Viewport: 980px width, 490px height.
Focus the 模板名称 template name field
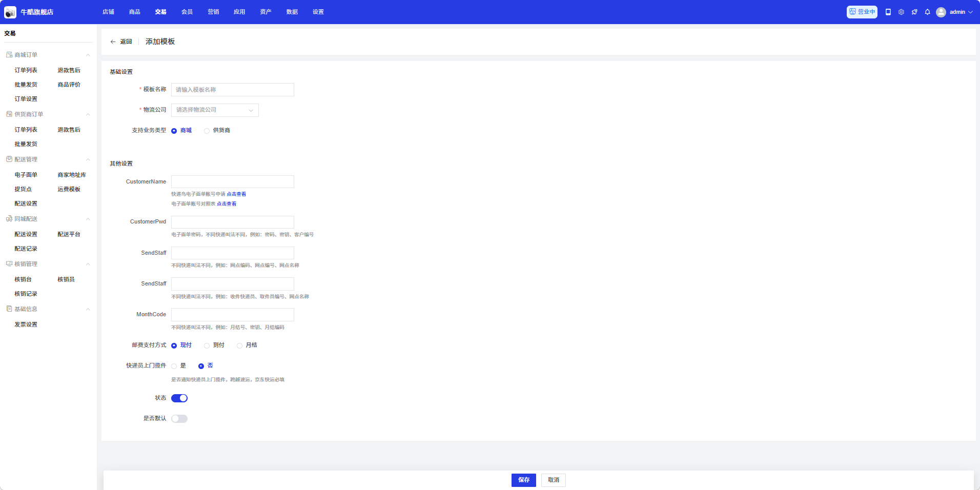tap(233, 90)
